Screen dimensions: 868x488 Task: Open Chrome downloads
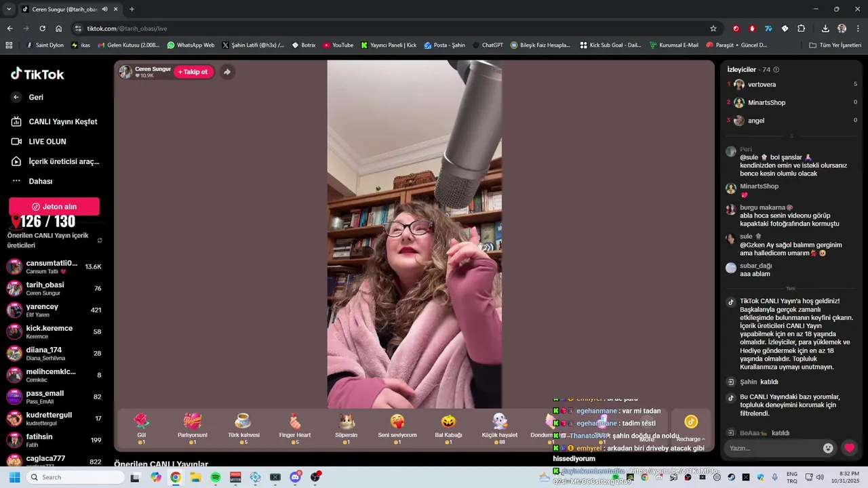coord(825,28)
